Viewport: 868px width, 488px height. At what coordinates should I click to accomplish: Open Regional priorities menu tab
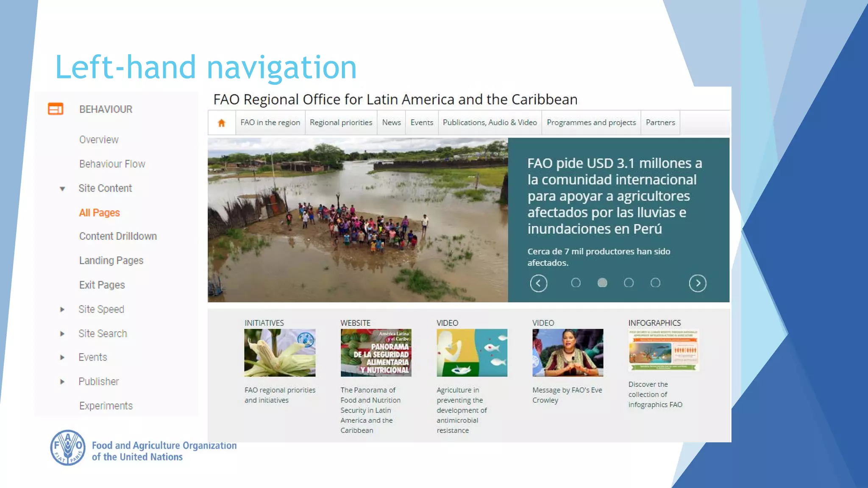[x=341, y=122]
